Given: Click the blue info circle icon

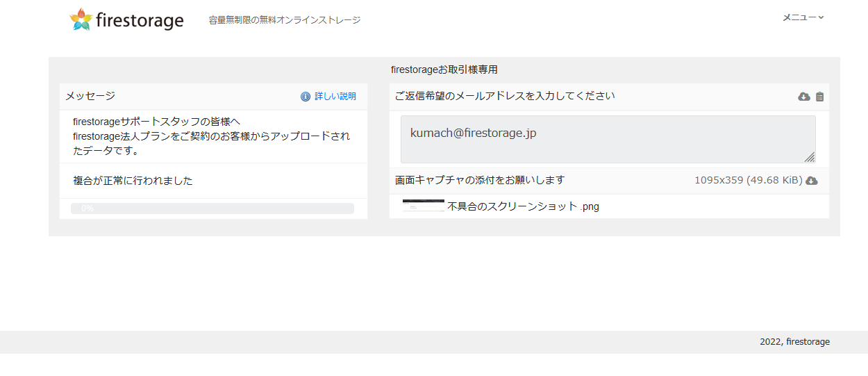Looking at the screenshot, I should tap(306, 97).
